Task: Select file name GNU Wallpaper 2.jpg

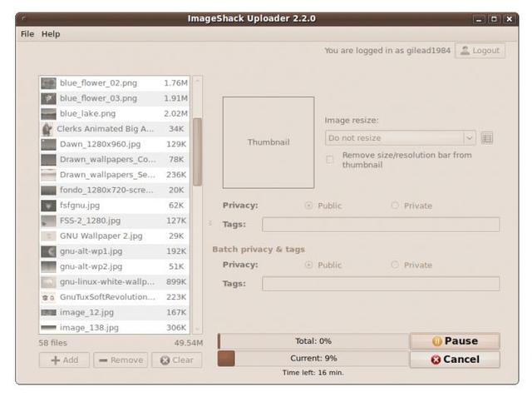Action: [x=101, y=236]
